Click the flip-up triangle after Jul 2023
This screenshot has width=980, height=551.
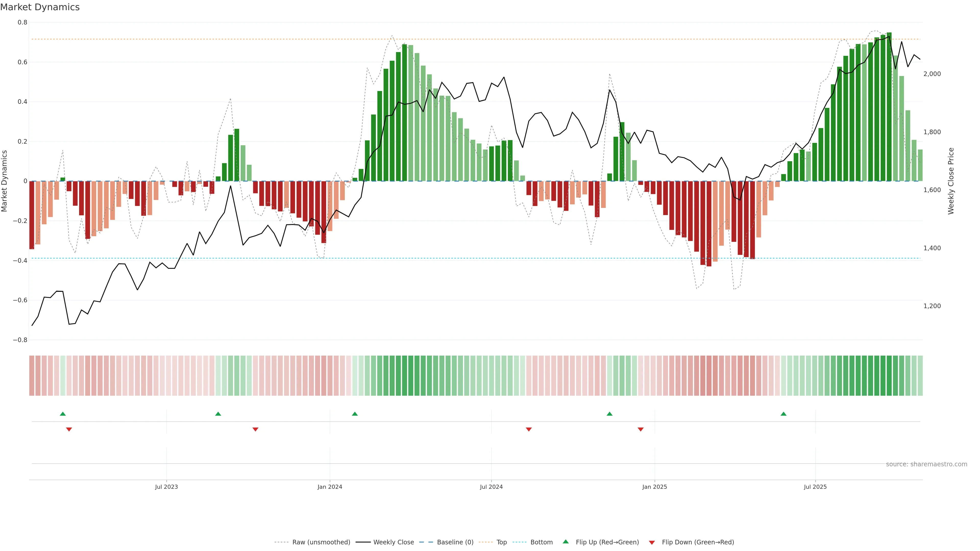[x=218, y=414]
